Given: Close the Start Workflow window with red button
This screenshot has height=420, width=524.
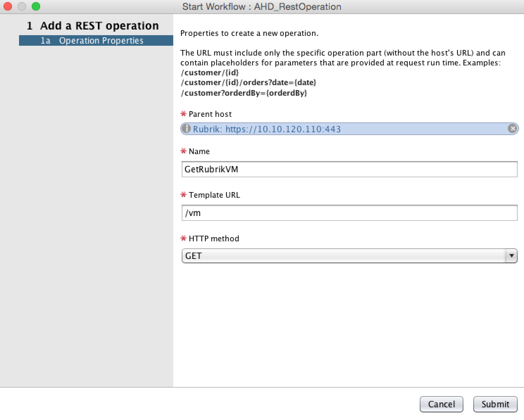Looking at the screenshot, I should (8, 6).
